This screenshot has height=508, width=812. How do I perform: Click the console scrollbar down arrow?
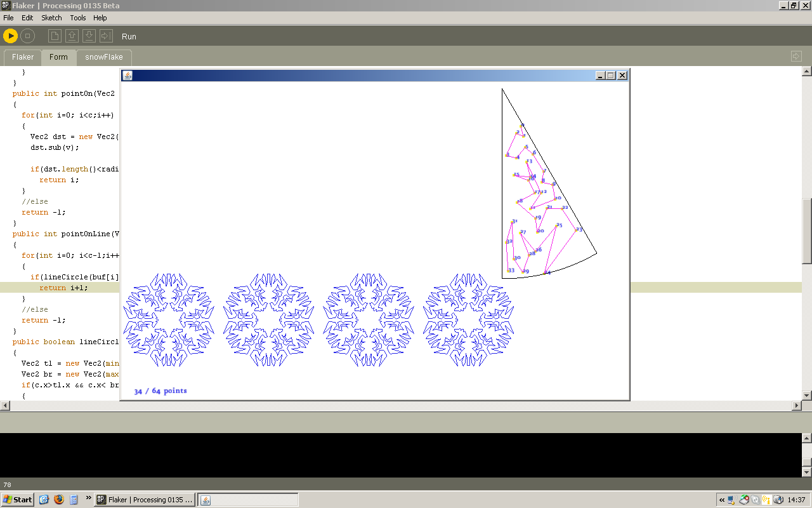pyautogui.click(x=806, y=472)
